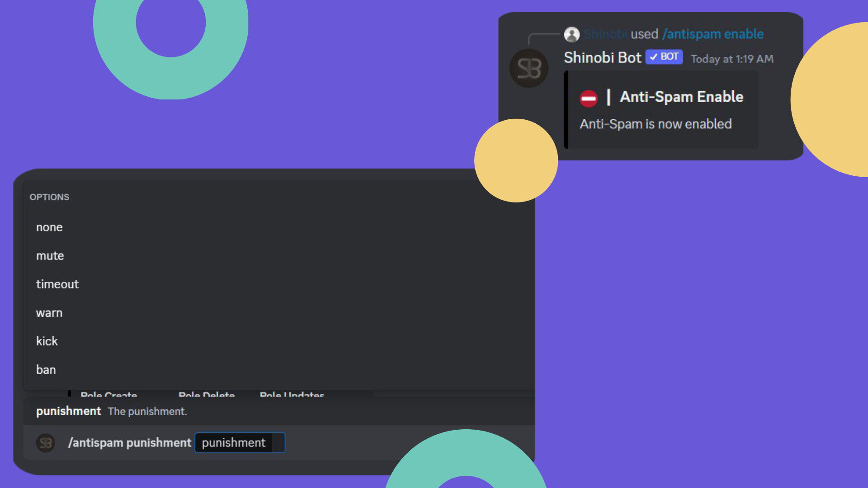Click the 'punishment' parameter description label
Image resolution: width=868 pixels, height=488 pixels.
pyautogui.click(x=68, y=411)
